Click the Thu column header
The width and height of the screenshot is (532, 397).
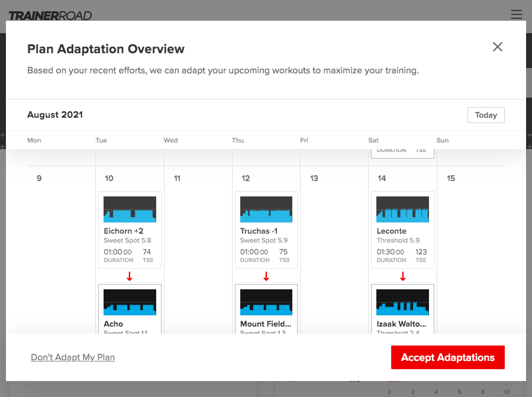point(238,140)
